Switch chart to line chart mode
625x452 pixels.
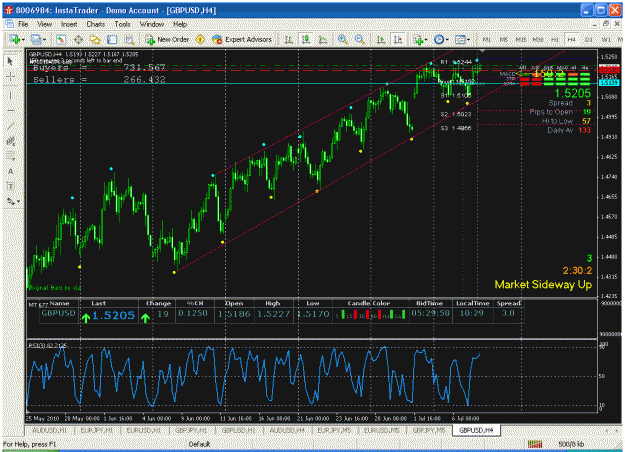point(323,39)
